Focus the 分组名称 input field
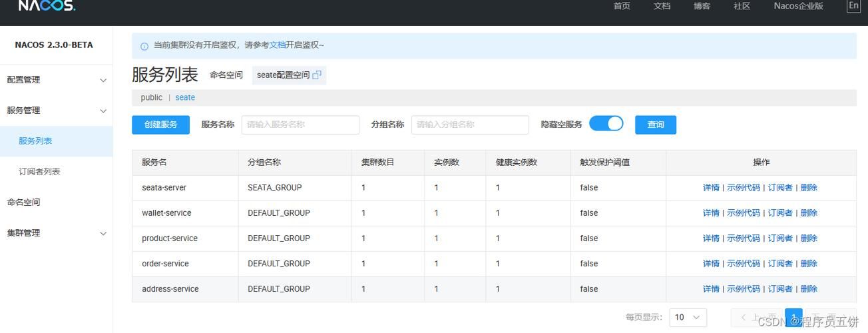This screenshot has height=333, width=868. click(470, 125)
